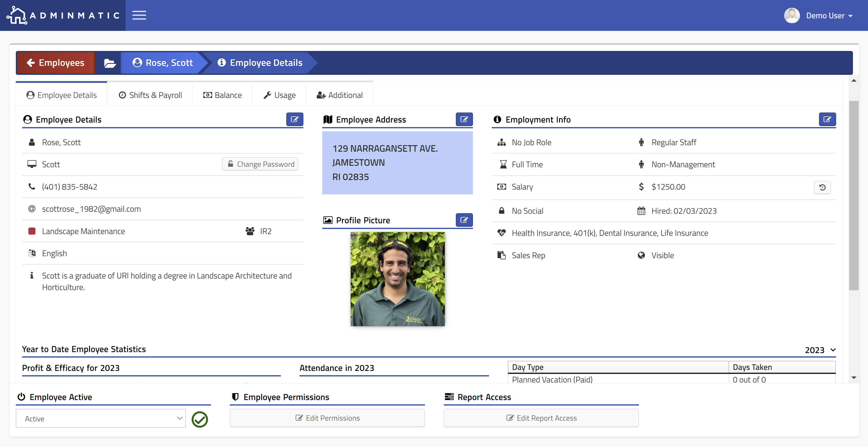Click the IR2 crew label

coord(265,231)
